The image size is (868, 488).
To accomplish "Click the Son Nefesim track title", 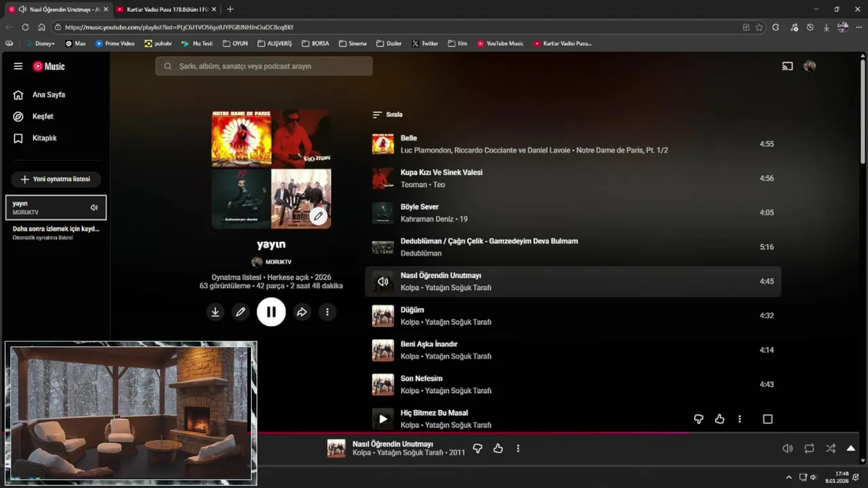I will [422, 378].
